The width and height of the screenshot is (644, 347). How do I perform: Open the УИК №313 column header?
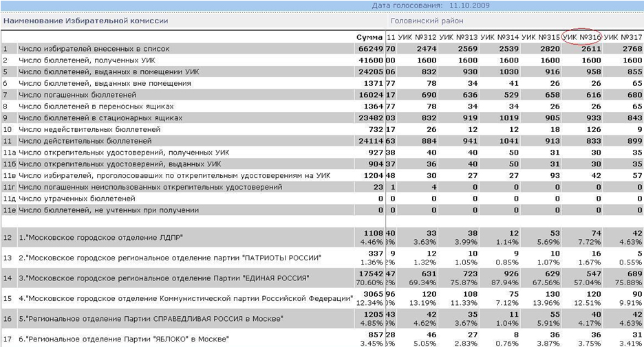[x=458, y=36]
